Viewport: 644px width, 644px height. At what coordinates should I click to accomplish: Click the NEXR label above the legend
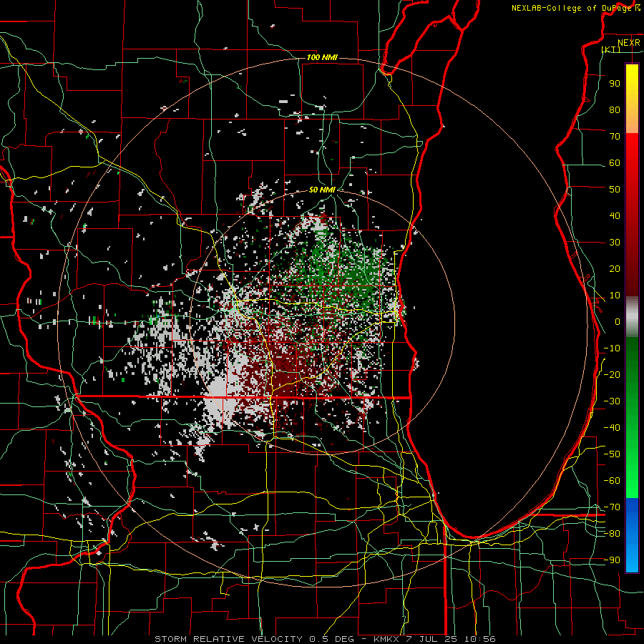click(629, 43)
